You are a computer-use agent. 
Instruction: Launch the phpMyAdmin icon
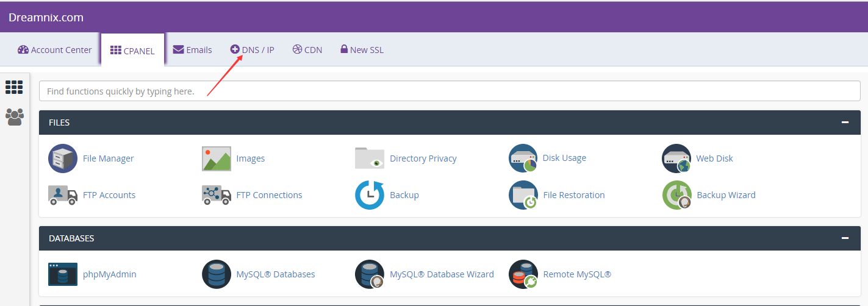[x=63, y=274]
